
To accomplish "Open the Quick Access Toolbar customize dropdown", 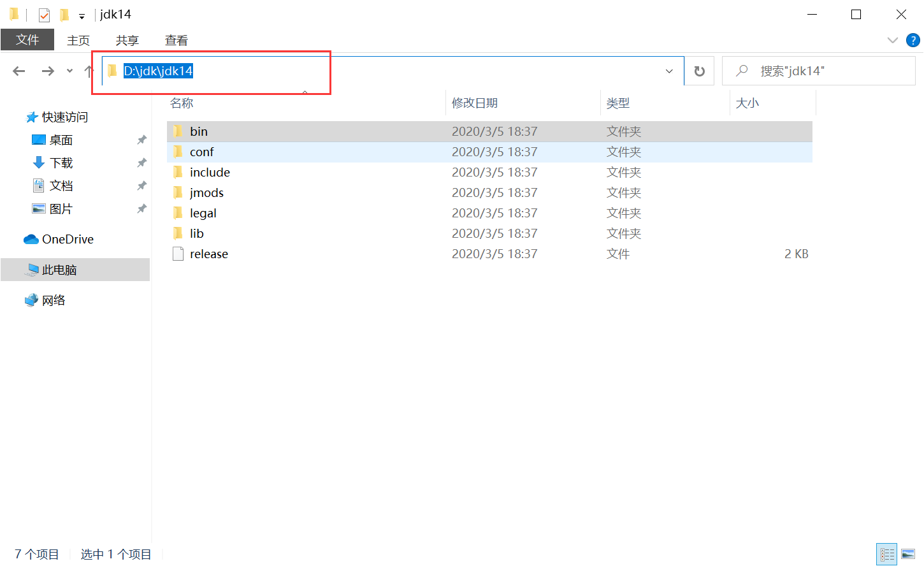I will 81,14.
